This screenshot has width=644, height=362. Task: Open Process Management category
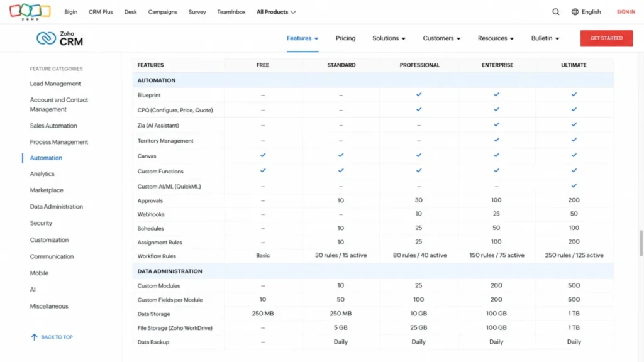(58, 142)
